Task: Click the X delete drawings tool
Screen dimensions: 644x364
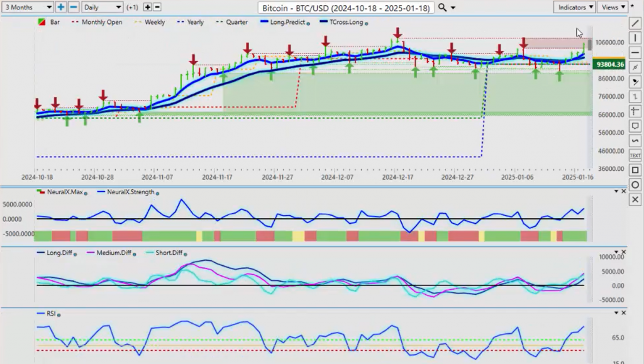Action: pos(635,199)
